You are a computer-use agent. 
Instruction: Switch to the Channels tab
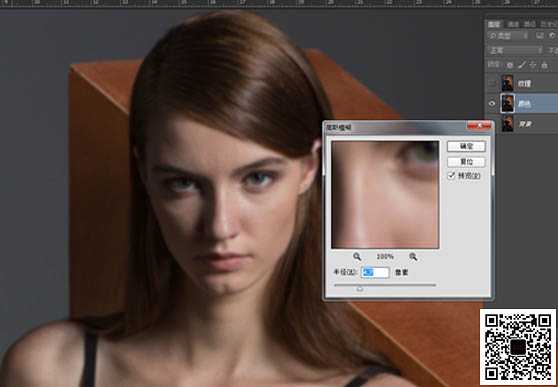coord(513,24)
